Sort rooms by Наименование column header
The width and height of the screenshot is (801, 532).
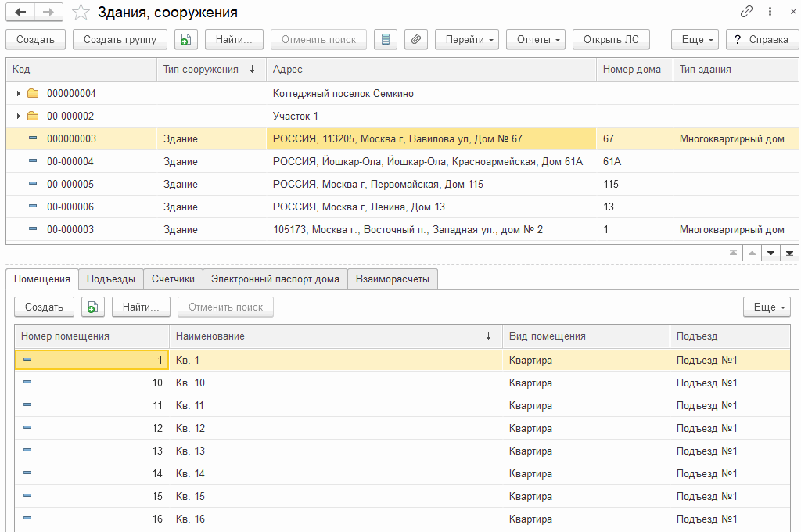click(336, 336)
